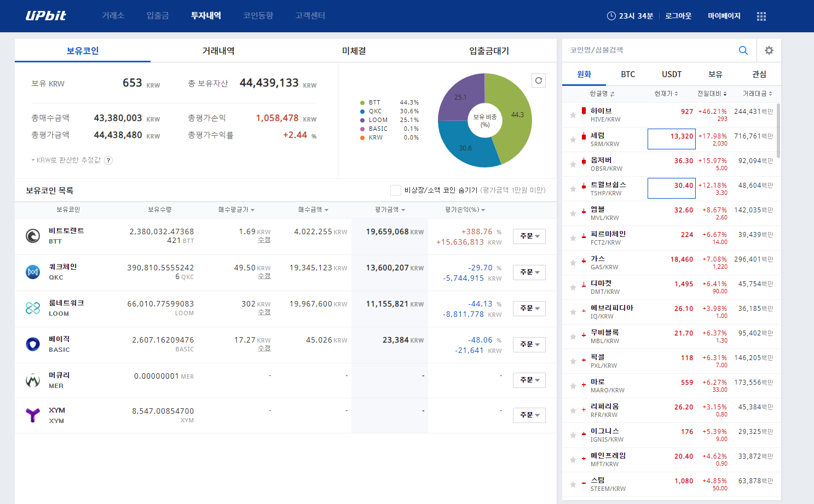This screenshot has height=504, width=814.
Task: Check hide unlisted/small-balance coins box
Action: 395,190
